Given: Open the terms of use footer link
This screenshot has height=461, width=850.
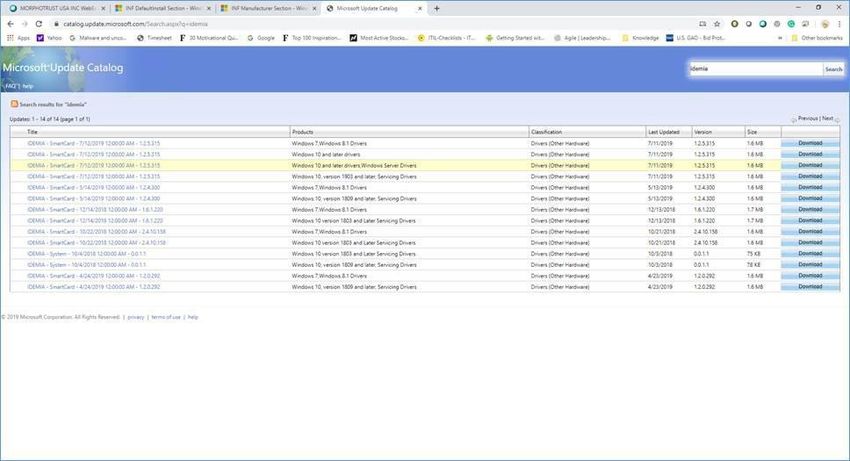Looking at the screenshot, I should click(x=166, y=317).
